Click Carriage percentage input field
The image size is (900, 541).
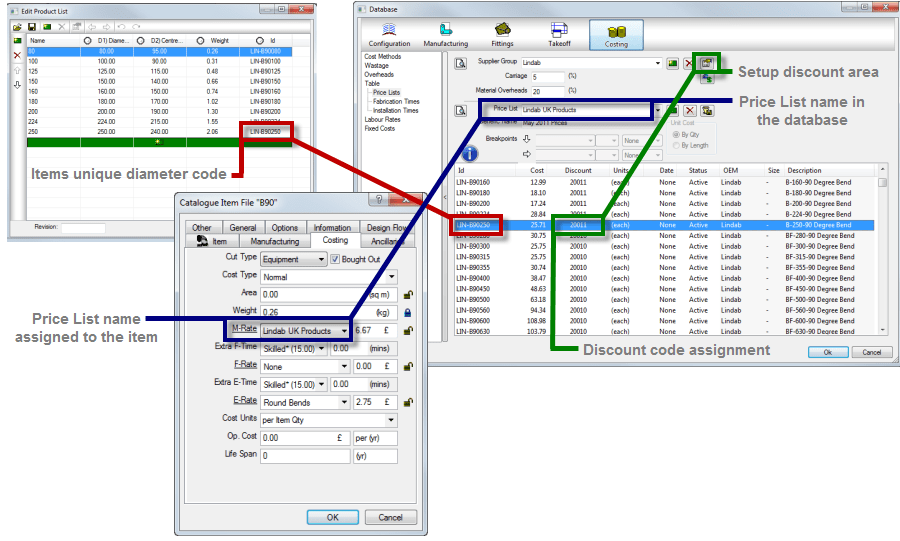click(548, 77)
